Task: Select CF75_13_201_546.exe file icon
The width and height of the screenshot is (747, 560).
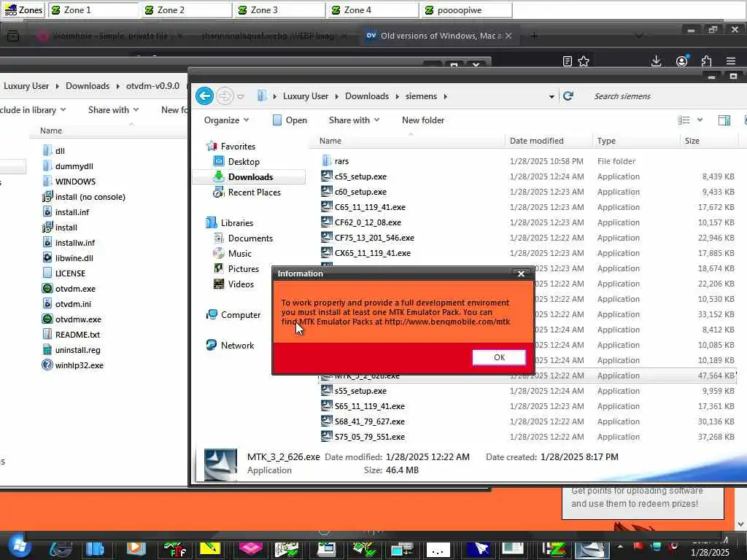Action: click(326, 237)
